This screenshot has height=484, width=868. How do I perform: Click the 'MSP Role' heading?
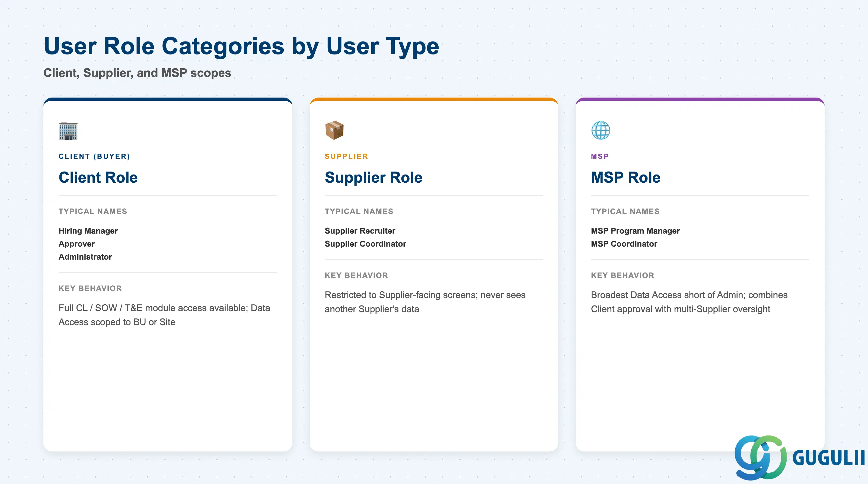pyautogui.click(x=626, y=178)
